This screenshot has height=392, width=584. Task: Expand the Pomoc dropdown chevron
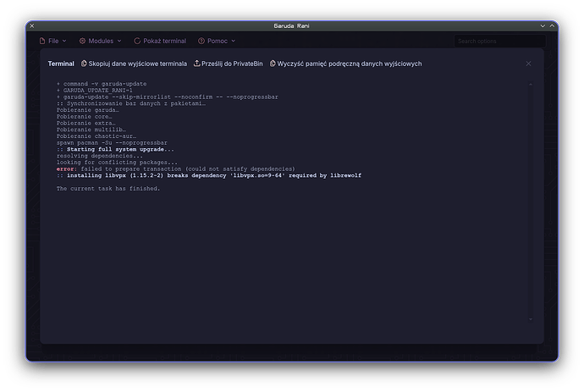point(233,41)
